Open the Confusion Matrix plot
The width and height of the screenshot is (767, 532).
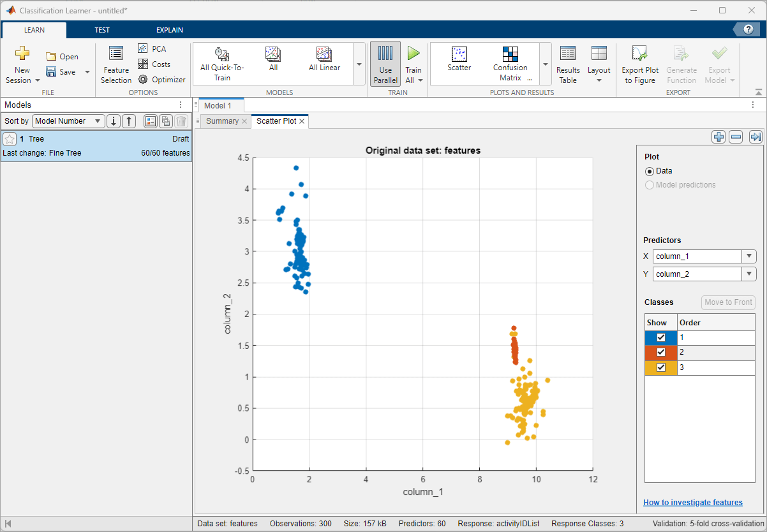coord(510,63)
